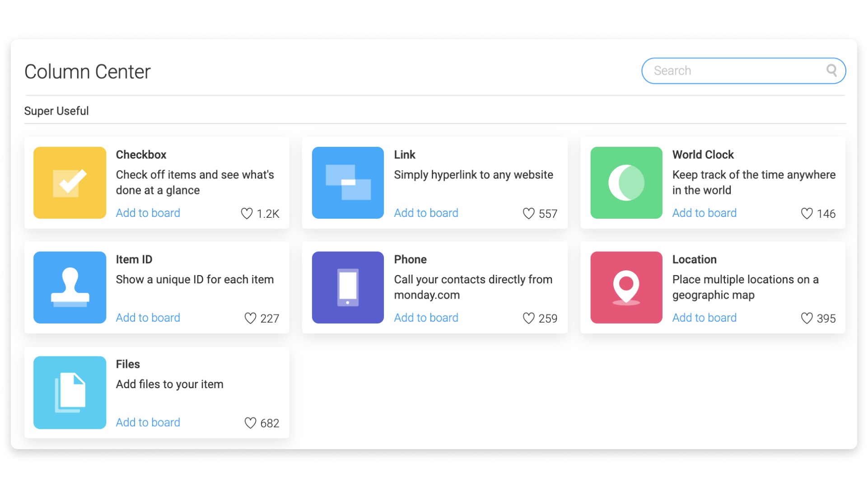Viewport: 868px width, 488px height.
Task: Click the Link card title
Action: pyautogui.click(x=405, y=155)
